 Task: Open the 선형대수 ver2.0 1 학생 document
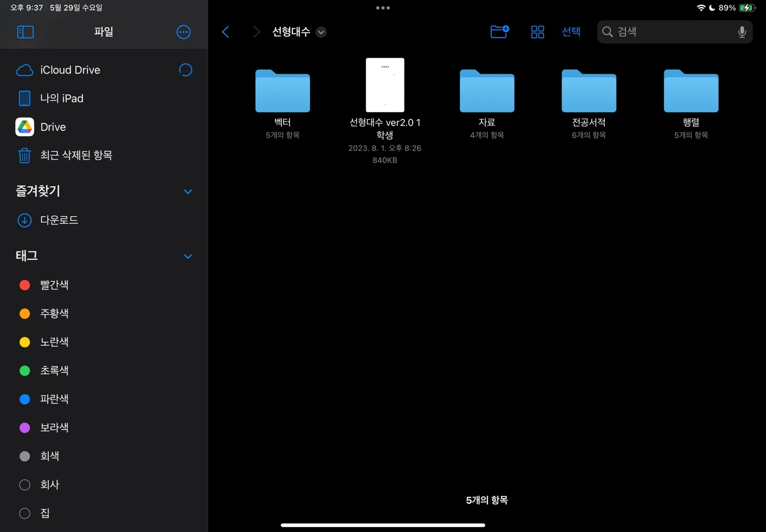click(x=385, y=85)
